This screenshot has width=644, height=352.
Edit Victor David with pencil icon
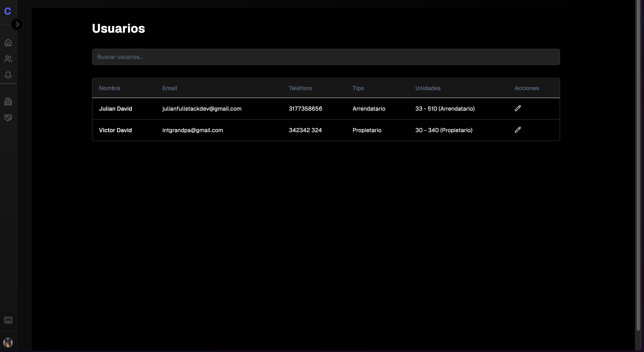518,130
